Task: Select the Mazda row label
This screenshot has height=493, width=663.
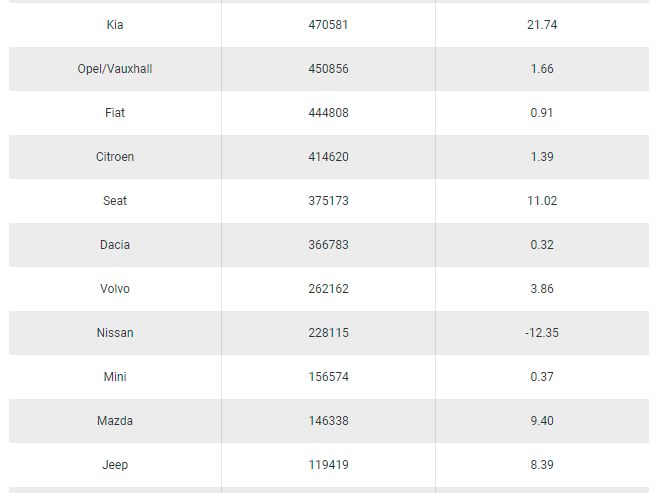Action: [x=115, y=421]
